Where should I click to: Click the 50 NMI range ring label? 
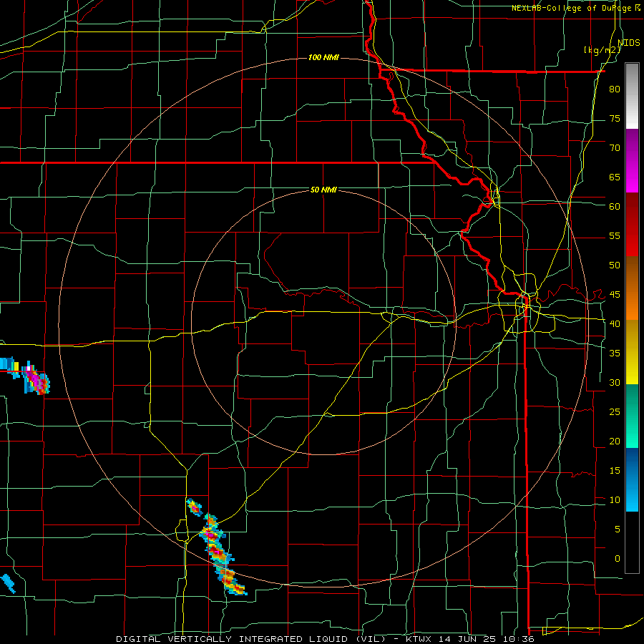323,190
